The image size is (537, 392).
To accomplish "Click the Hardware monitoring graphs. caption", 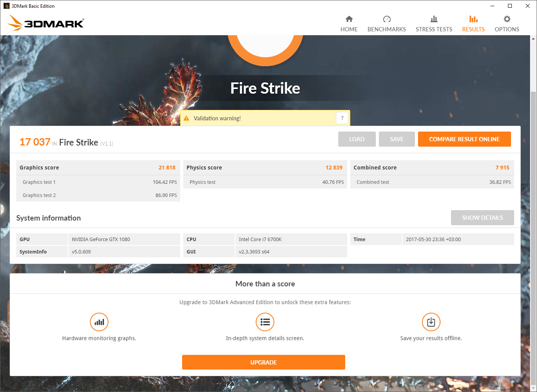I will tap(99, 338).
